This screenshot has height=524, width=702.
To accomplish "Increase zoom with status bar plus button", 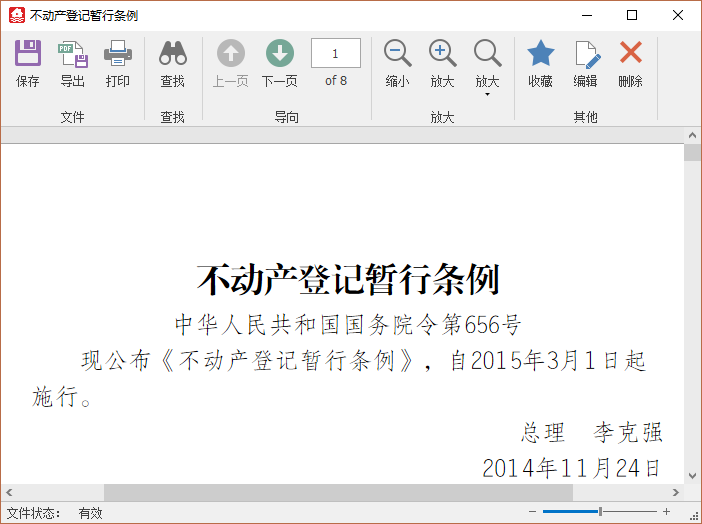I will point(666,511).
